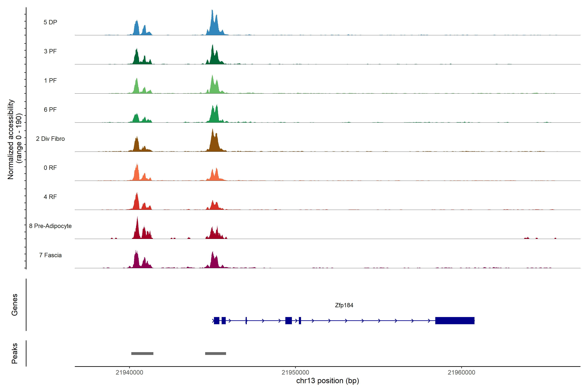Click the 21940000 axis tick label
Viewport: 588px width, 392px height.
point(130,372)
